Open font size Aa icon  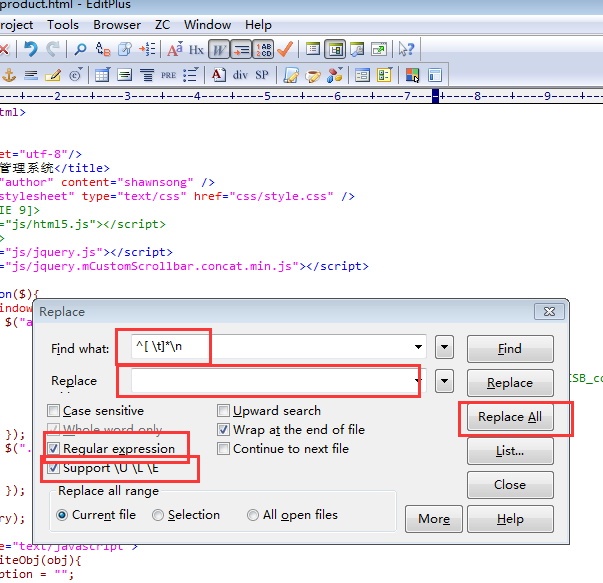tap(175, 49)
